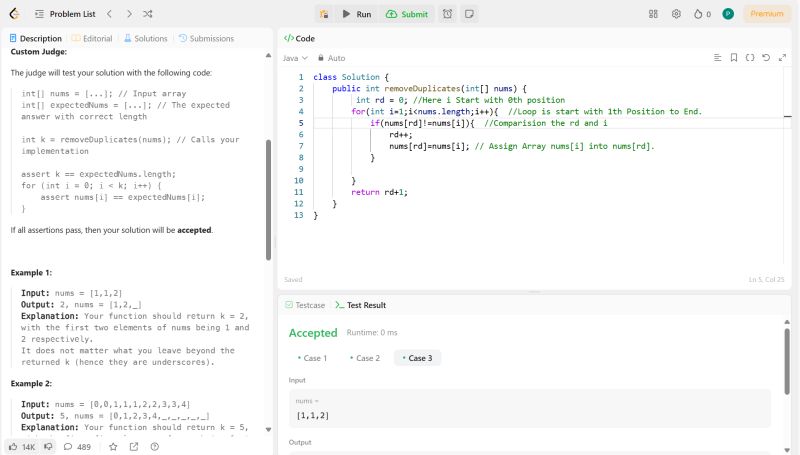Image resolution: width=800 pixels, height=455 pixels.
Task: Switch to the Test Result tab
Action: (361, 305)
